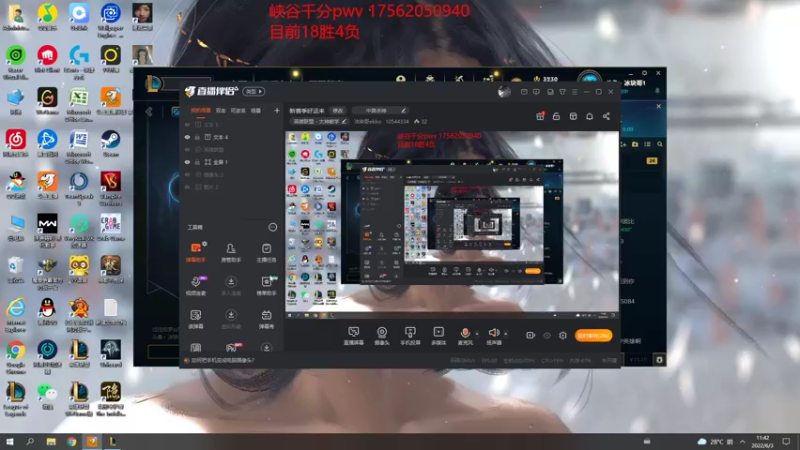
Task: Edit the 英雄联盟 category pencil field
Action: click(318, 121)
